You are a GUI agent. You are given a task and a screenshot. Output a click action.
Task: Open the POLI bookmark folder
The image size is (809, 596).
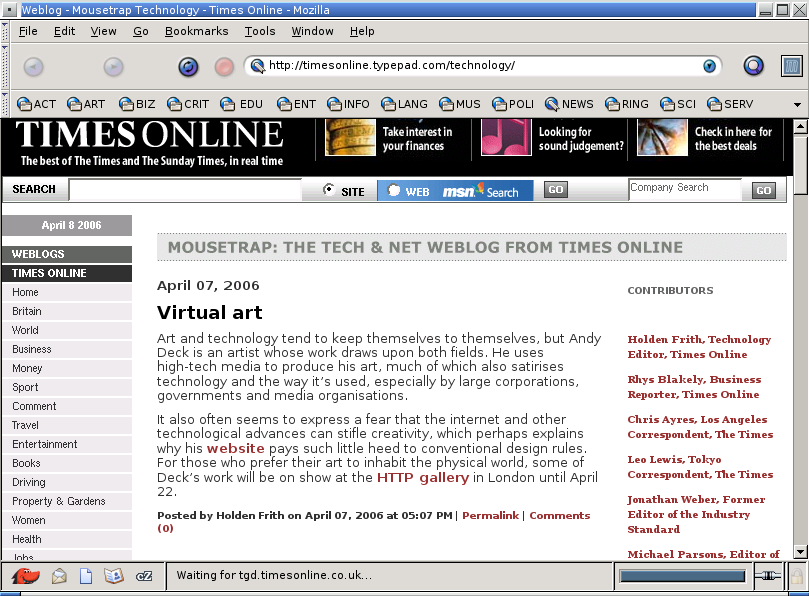click(x=513, y=104)
